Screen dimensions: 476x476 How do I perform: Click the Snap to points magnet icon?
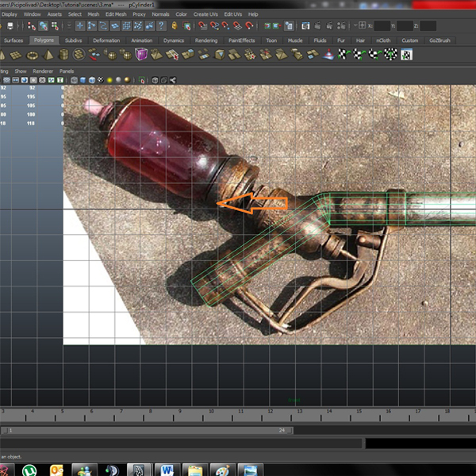click(x=225, y=26)
